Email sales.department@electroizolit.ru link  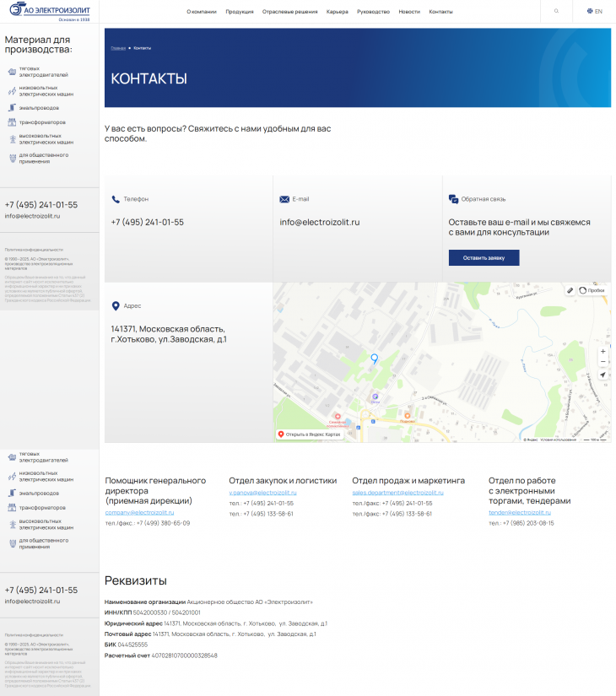pos(397,493)
